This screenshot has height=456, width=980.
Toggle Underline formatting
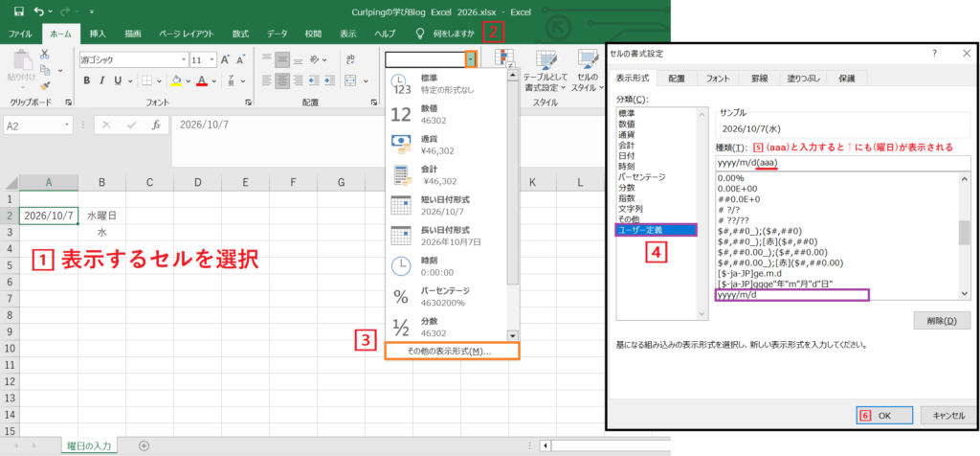pos(117,80)
